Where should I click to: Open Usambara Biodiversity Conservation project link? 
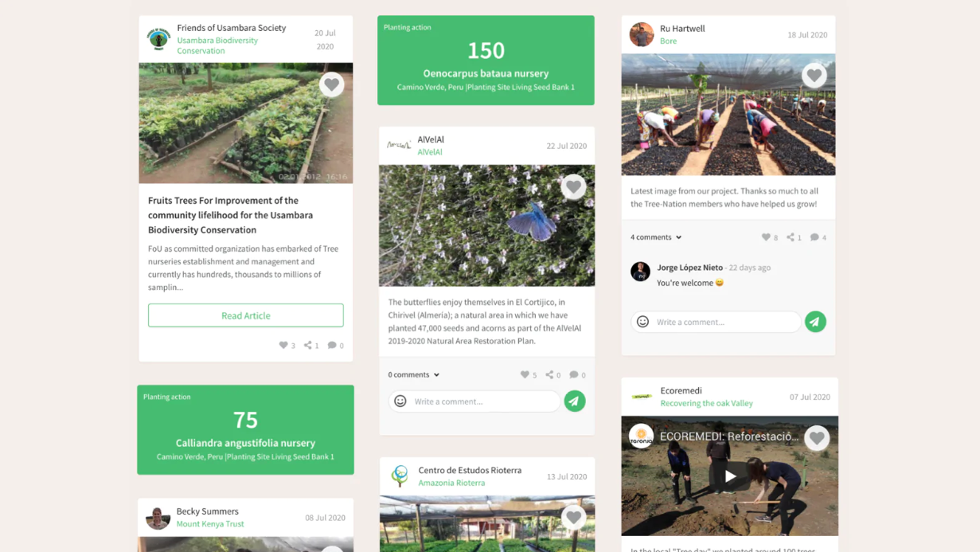(217, 45)
